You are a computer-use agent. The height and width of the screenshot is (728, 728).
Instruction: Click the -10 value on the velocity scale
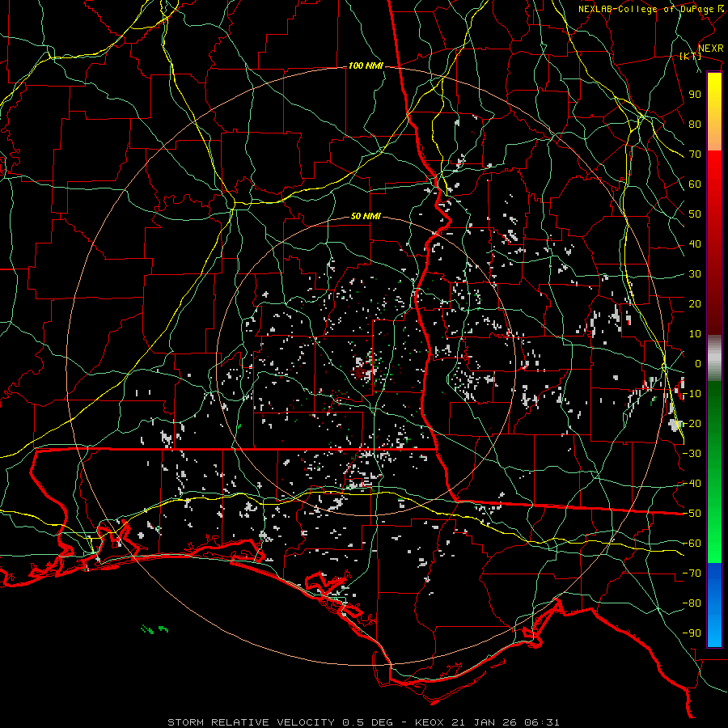pos(692,394)
